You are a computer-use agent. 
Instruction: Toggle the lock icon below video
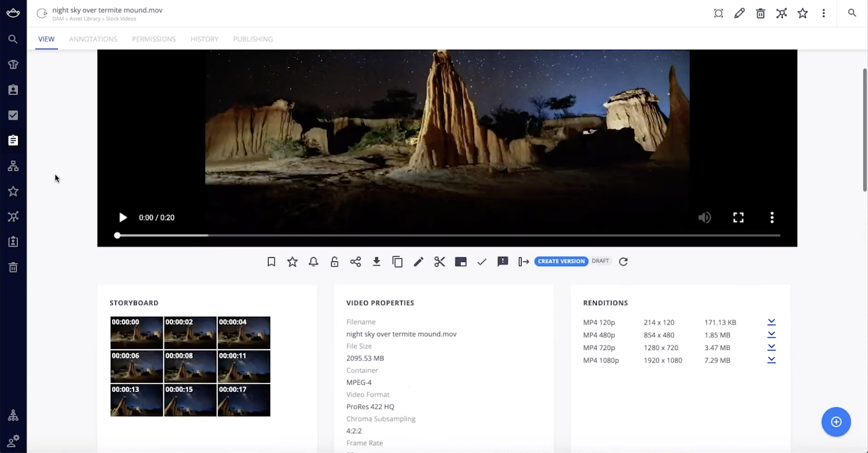point(334,262)
